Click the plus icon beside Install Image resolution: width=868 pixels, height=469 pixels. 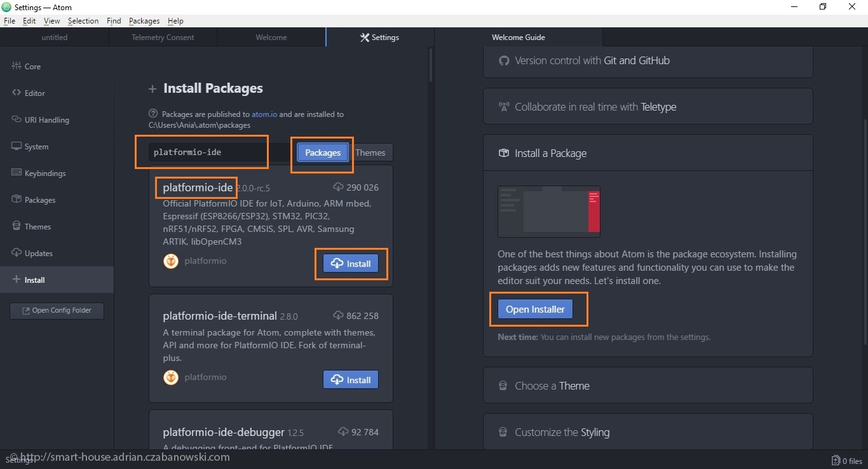[17, 280]
